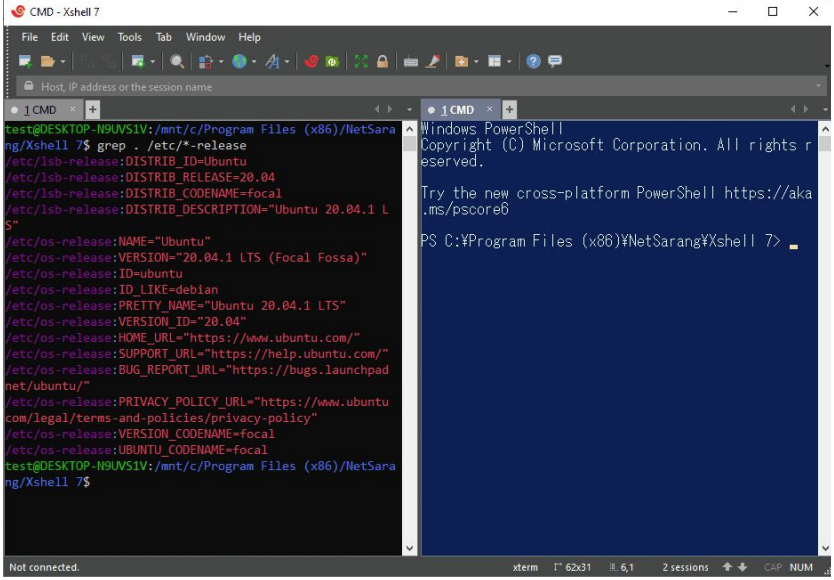Click the folder-plus toolbar icon
Screen dimensions: 834x580
461,61
